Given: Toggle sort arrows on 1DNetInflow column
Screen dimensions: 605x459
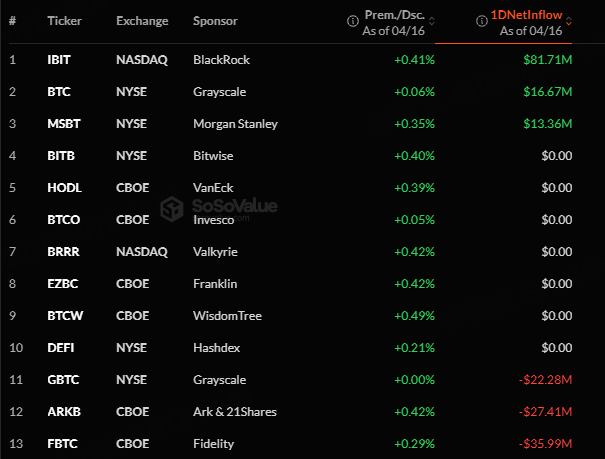Looking at the screenshot, I should [568, 21].
